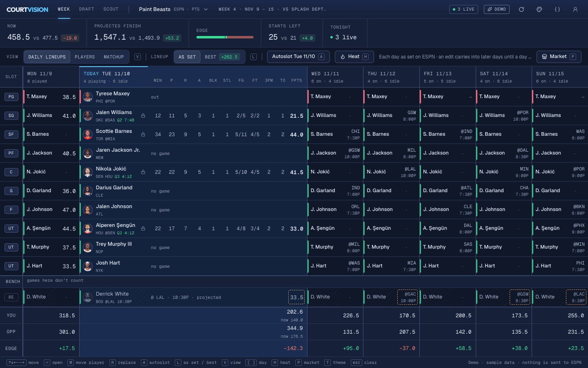Click the Demo button
Viewport: 588px width, 368px height.
coord(497,9)
